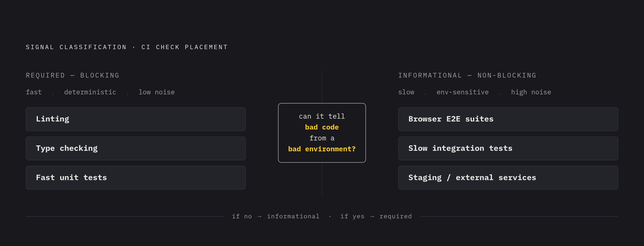The height and width of the screenshot is (246, 644).
Task: Click the Fast unit tests card
Action: (136, 178)
